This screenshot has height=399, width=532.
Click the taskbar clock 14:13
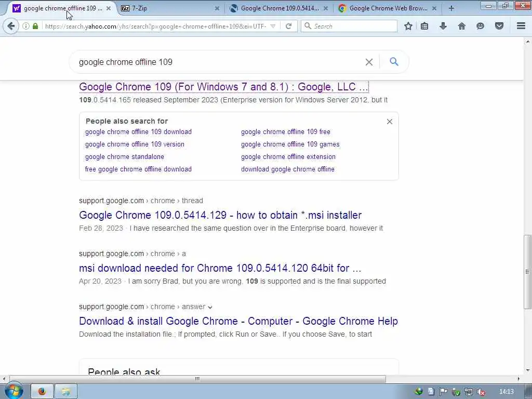coord(507,392)
